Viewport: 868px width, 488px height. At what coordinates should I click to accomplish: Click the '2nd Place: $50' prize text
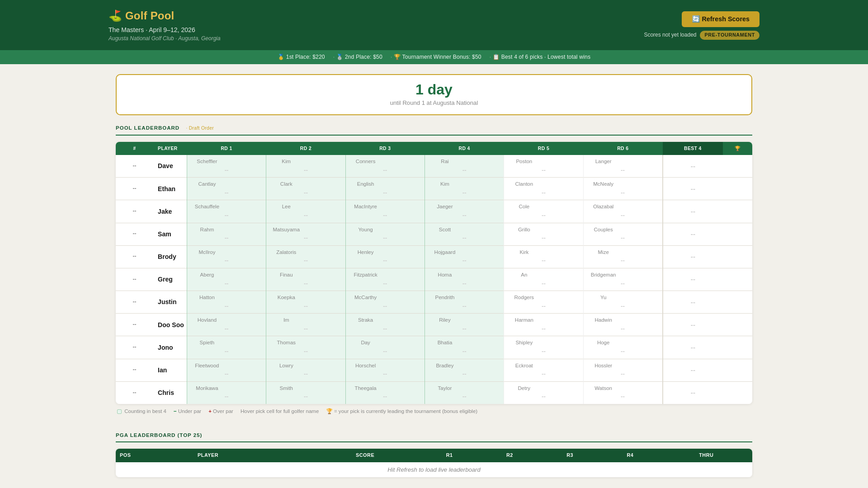point(359,57)
